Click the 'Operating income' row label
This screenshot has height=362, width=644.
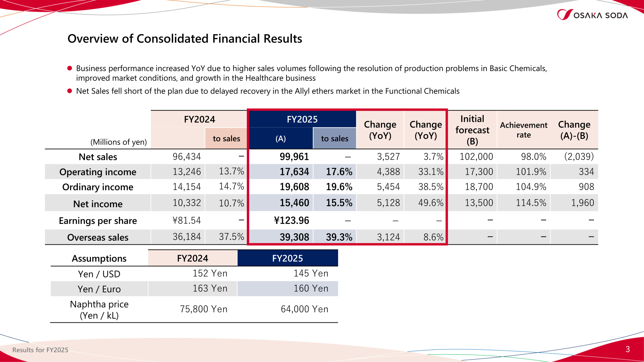point(98,172)
